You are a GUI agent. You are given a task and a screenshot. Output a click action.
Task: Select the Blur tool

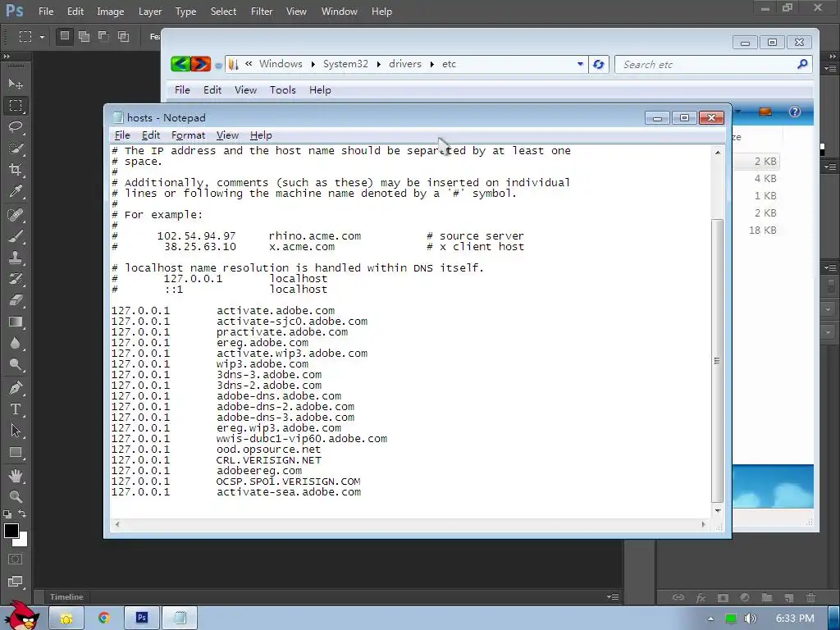click(16, 344)
